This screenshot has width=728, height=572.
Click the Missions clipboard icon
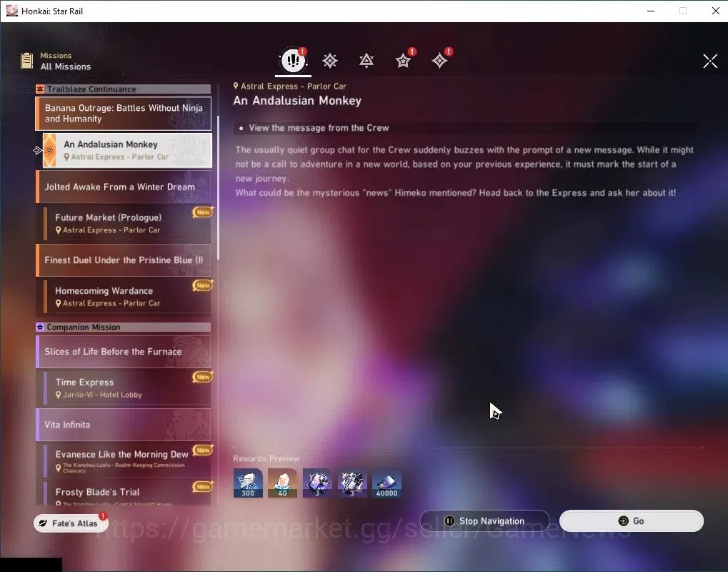click(x=27, y=61)
